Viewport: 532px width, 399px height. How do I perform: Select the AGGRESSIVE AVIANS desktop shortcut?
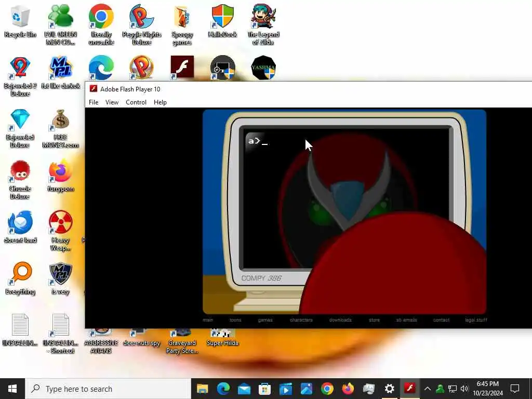coord(101,341)
